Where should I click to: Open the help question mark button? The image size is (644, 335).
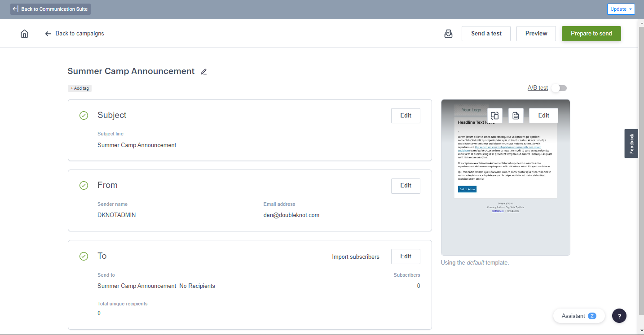(619, 316)
